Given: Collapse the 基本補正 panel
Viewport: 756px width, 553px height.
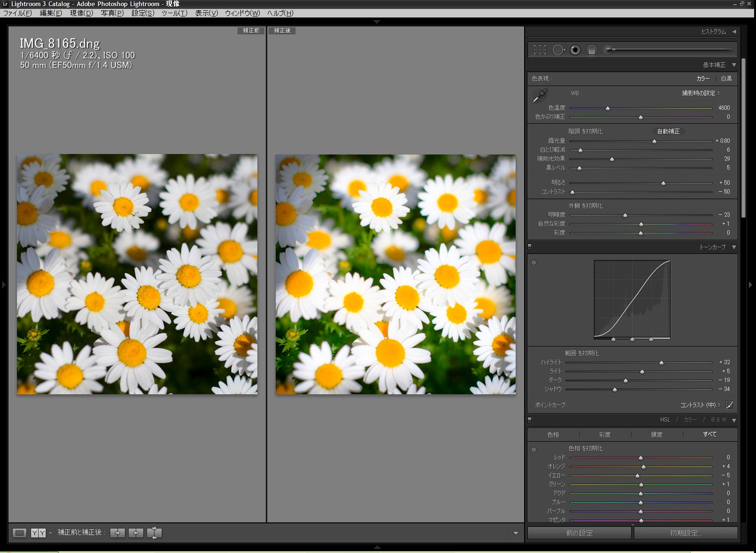Looking at the screenshot, I should click(734, 65).
